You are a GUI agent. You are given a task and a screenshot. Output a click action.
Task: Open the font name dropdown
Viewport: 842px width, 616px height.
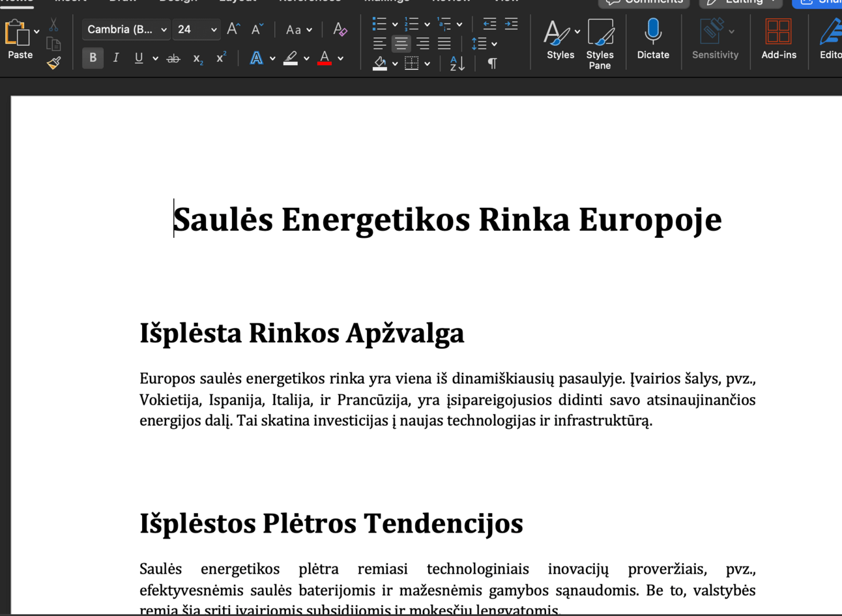(164, 30)
